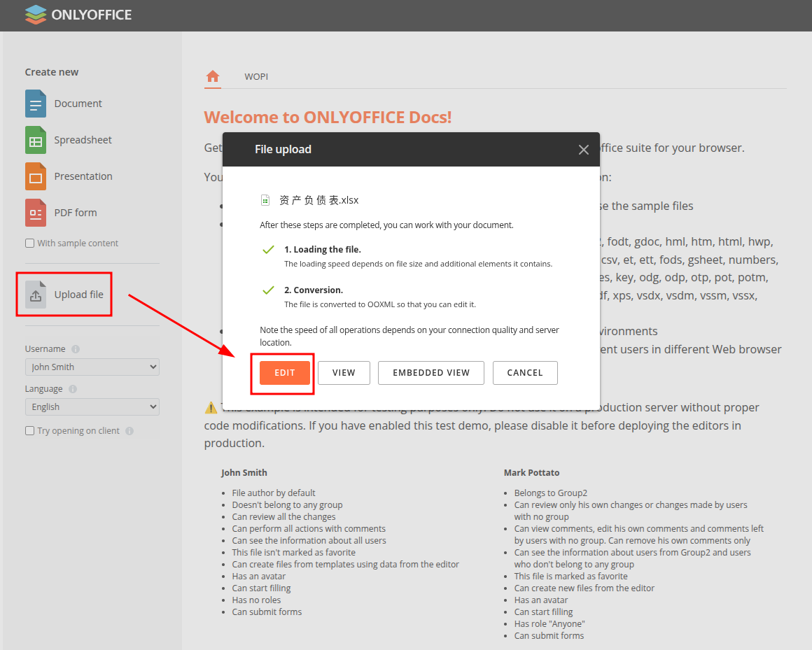
Task: Click the Loading the file green checkmark
Action: point(268,250)
